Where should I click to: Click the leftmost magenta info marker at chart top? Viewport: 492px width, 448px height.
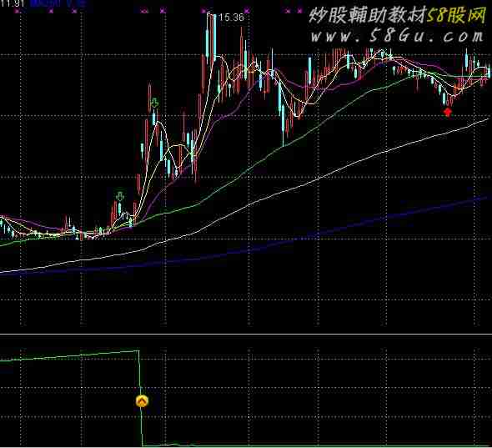18,11
